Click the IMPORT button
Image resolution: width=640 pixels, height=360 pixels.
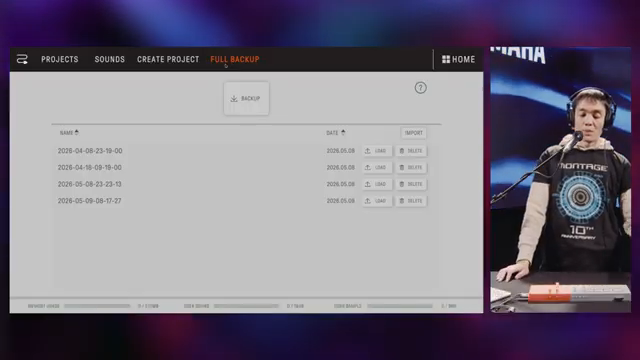coord(413,133)
